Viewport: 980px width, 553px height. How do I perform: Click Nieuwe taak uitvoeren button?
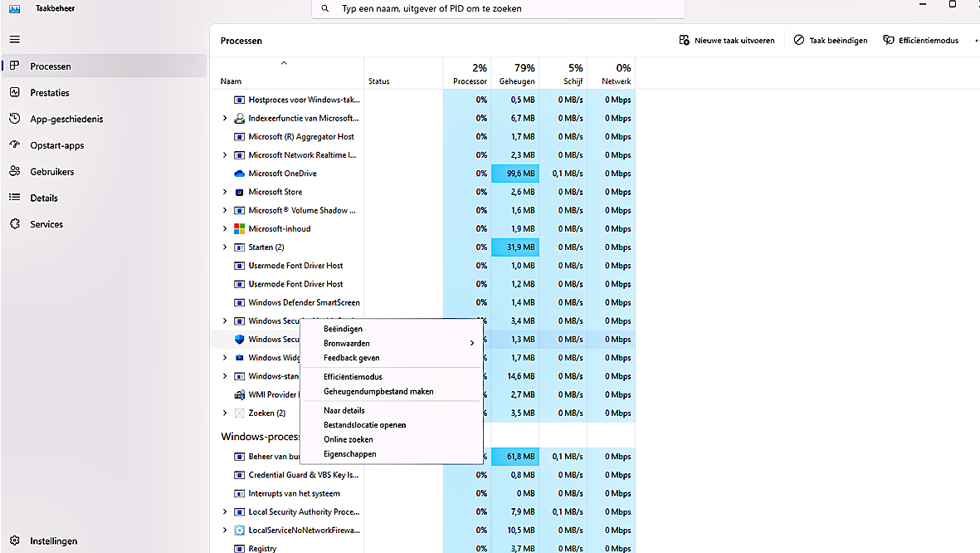(726, 40)
